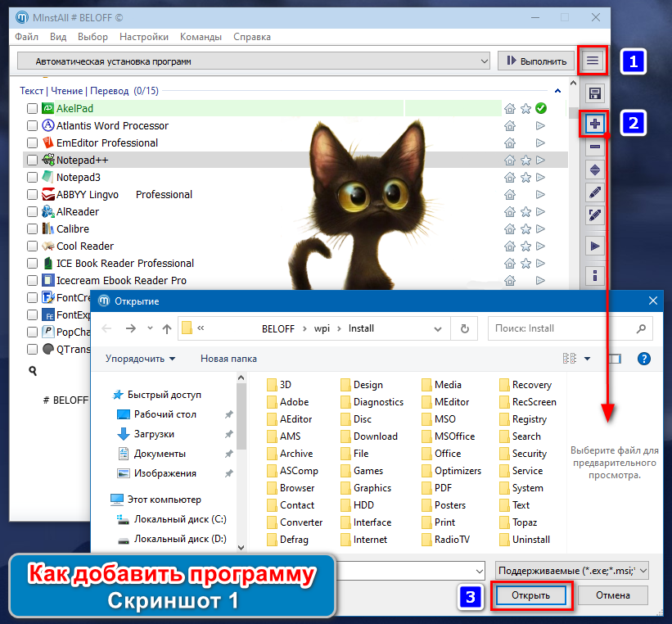This screenshot has width=672, height=624.
Task: Click the Поиск: Install search field
Action: coord(570,328)
